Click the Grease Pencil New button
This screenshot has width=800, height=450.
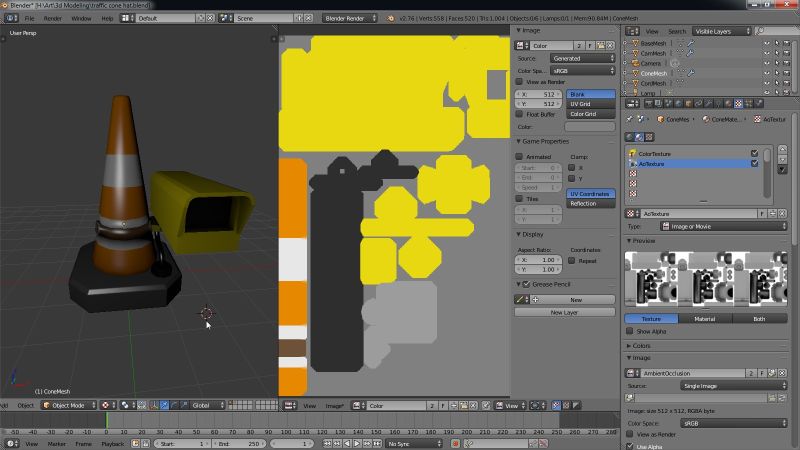[572, 300]
